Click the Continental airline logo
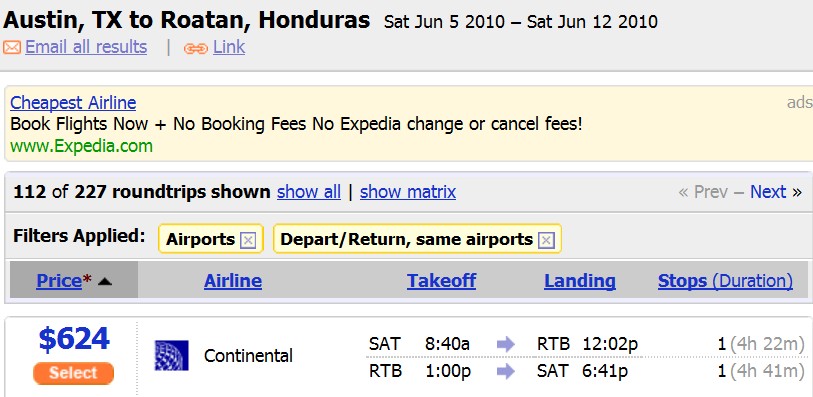 click(172, 355)
